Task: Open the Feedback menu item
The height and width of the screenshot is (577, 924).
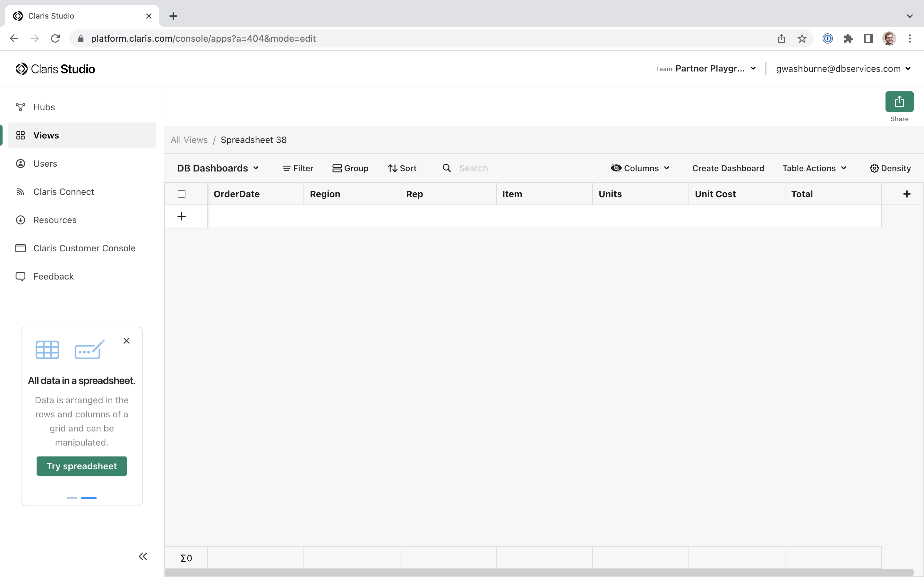Action: (53, 276)
